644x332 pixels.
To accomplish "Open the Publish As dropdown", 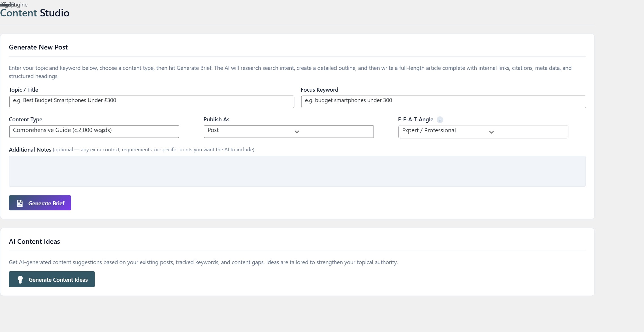I will pyautogui.click(x=288, y=131).
